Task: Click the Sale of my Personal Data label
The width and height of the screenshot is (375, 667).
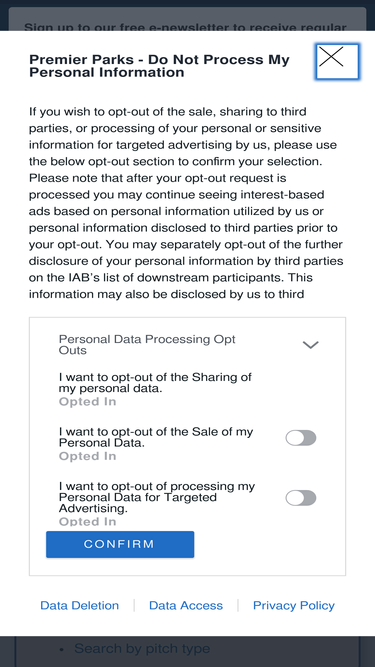Action: (x=156, y=437)
